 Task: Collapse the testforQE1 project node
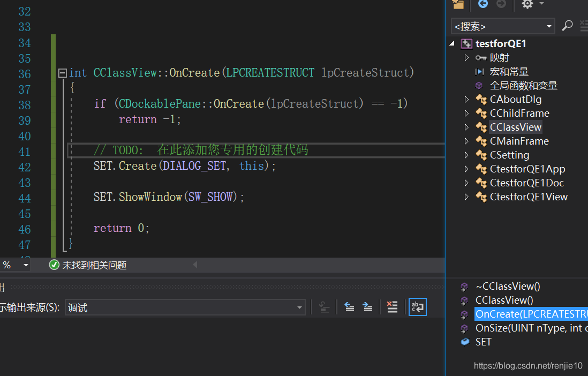click(453, 43)
